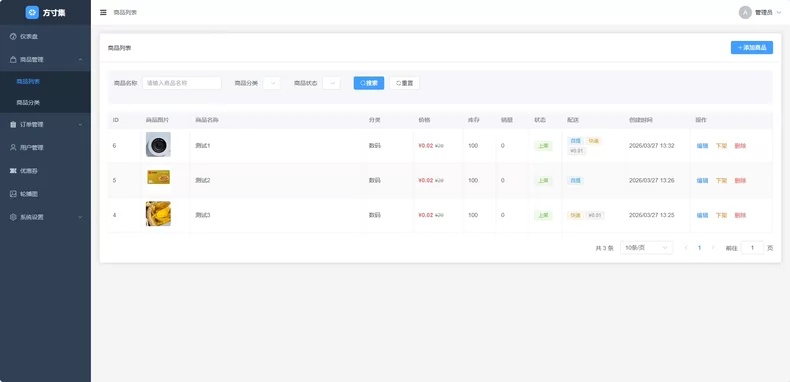The image size is (790, 382).
Task: Click the 添加商品 button
Action: pos(752,47)
